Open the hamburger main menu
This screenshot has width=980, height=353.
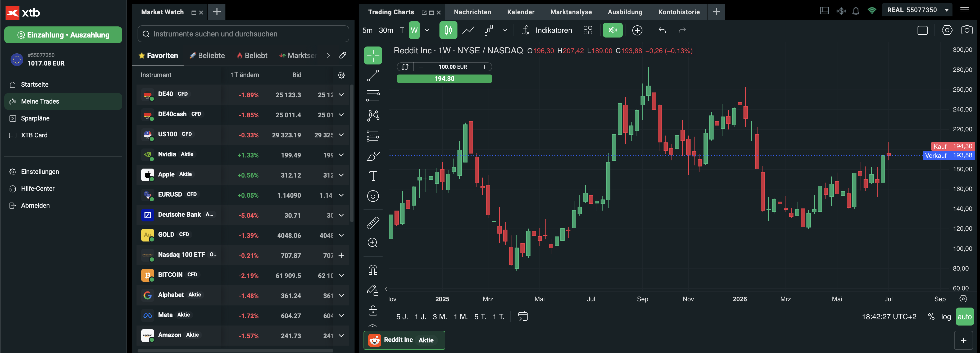(964, 10)
